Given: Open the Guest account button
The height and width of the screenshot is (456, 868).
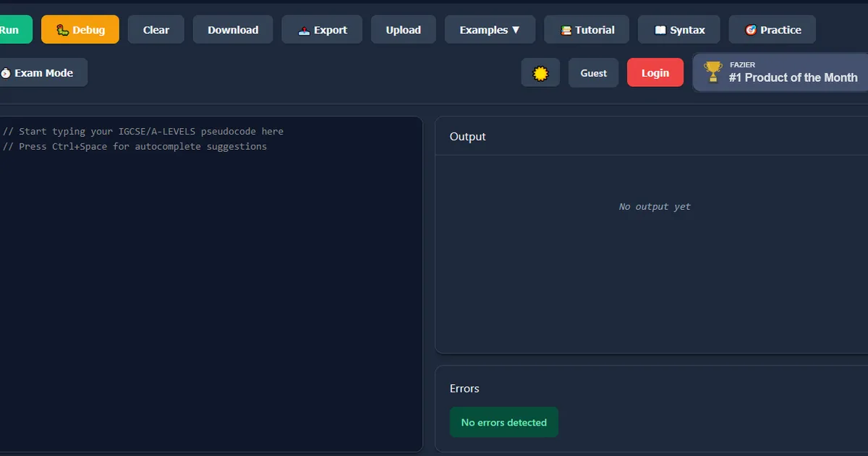Looking at the screenshot, I should (x=594, y=73).
